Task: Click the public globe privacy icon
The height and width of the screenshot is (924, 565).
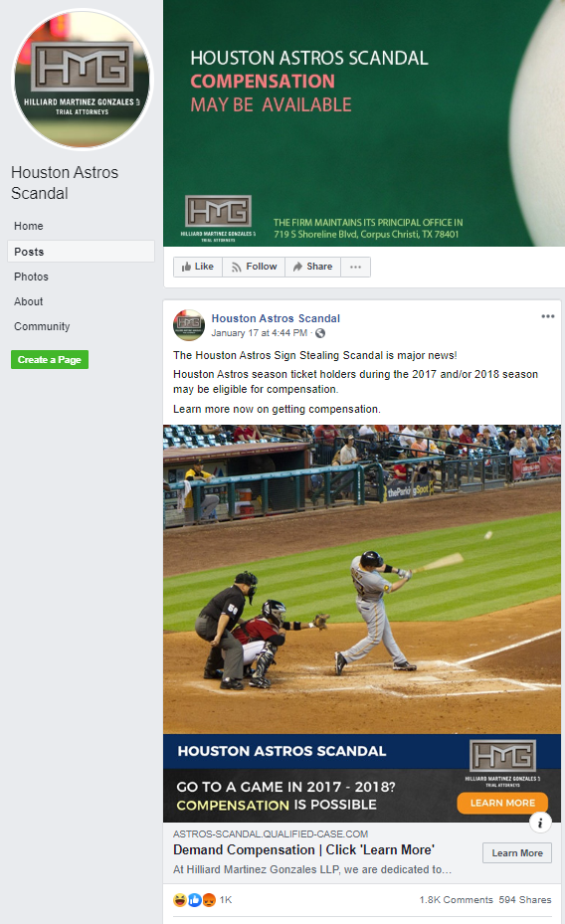Action: [x=320, y=333]
